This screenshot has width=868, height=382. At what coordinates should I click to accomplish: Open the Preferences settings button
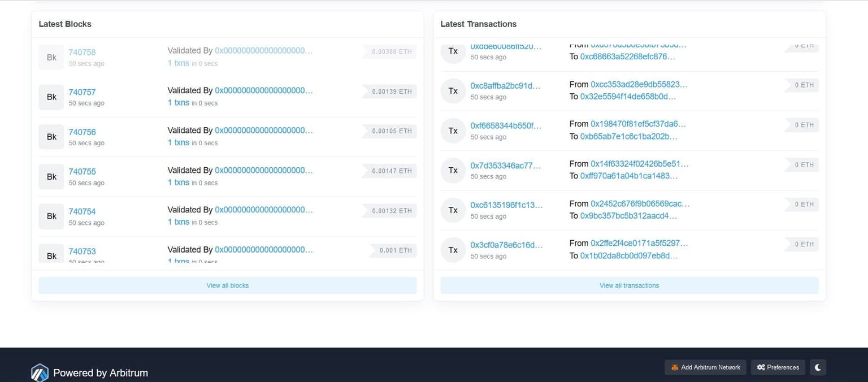click(x=778, y=367)
